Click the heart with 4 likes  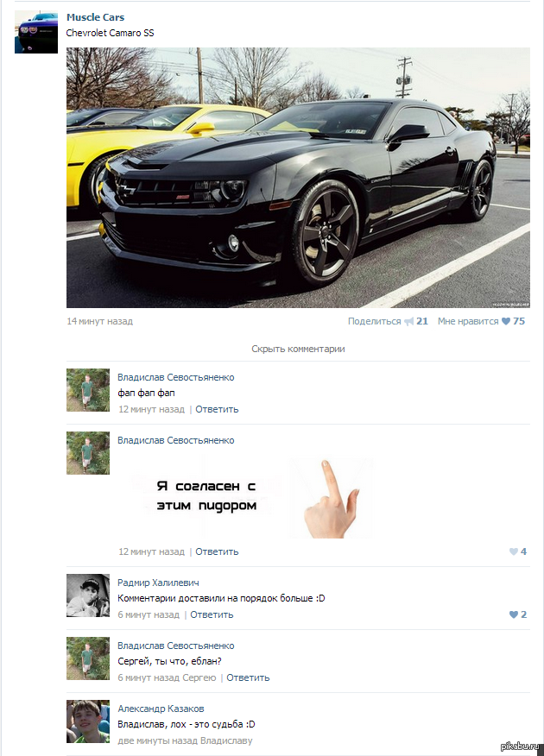[514, 551]
